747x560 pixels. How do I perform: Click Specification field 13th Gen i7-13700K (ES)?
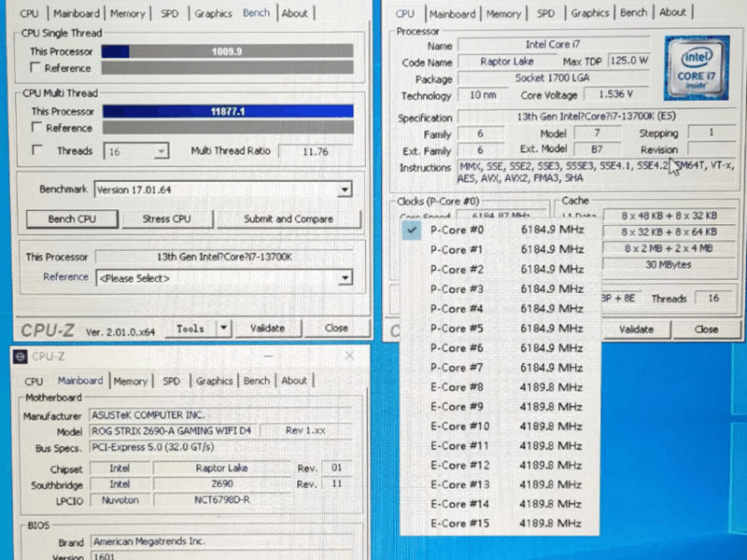597,116
